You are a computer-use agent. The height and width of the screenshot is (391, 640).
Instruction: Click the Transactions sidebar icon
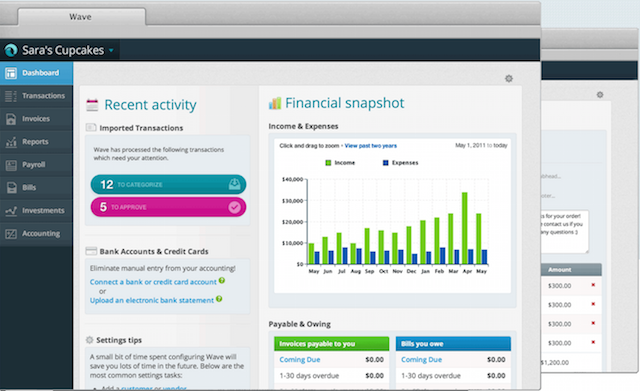tap(11, 96)
